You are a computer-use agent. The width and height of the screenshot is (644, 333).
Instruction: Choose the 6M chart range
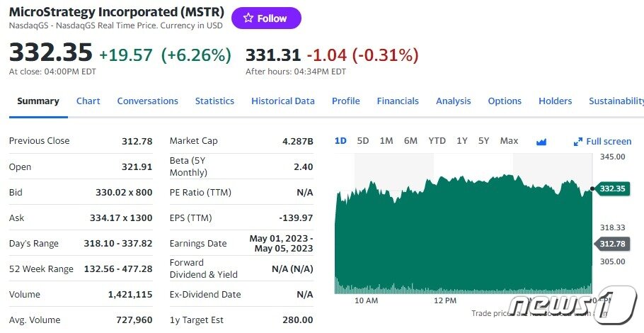click(410, 141)
